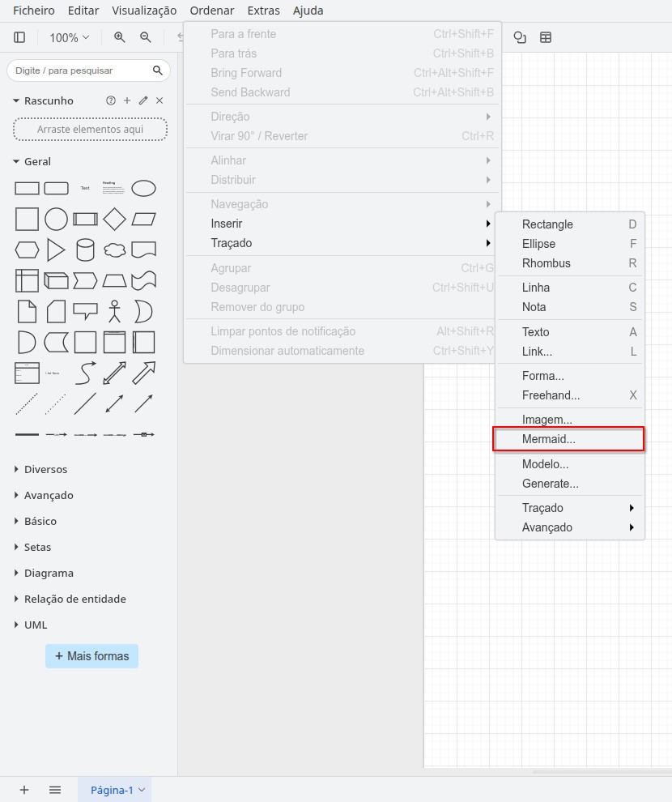The width and height of the screenshot is (672, 802).
Task: Select the actor stick figure shape
Action: pyautogui.click(x=114, y=311)
